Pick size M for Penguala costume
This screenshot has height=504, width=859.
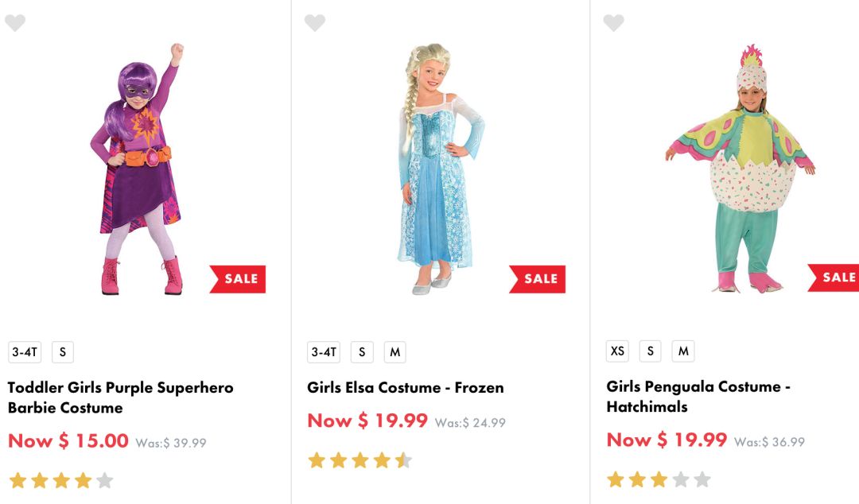(x=682, y=351)
